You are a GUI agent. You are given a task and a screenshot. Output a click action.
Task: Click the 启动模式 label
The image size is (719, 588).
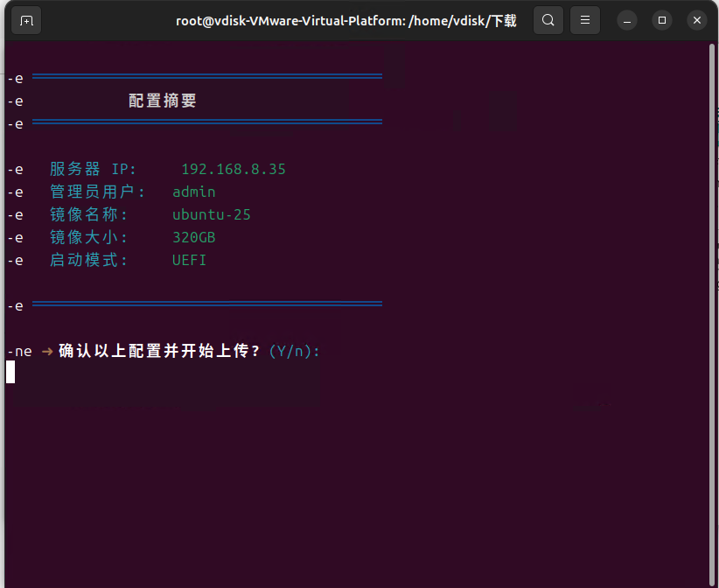88,260
